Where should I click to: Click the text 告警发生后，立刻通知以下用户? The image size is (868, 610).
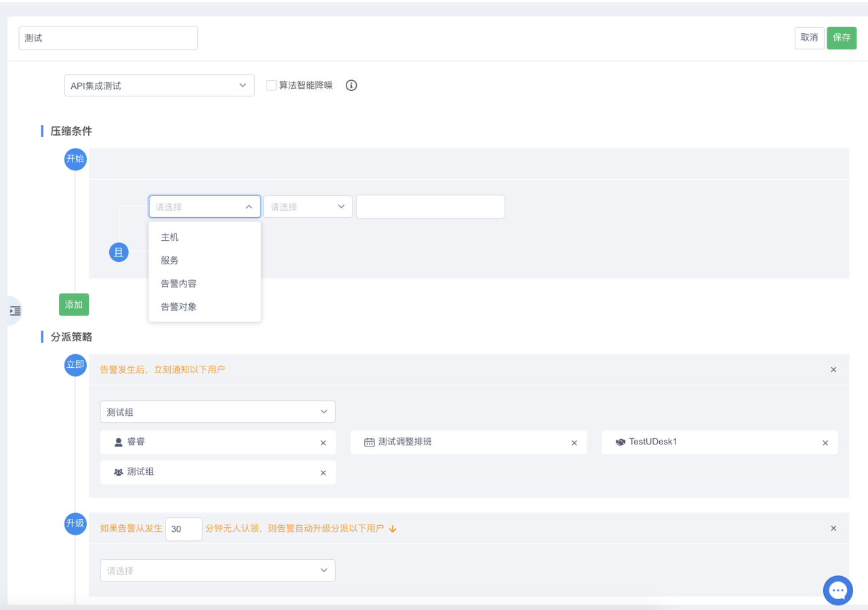coord(163,370)
